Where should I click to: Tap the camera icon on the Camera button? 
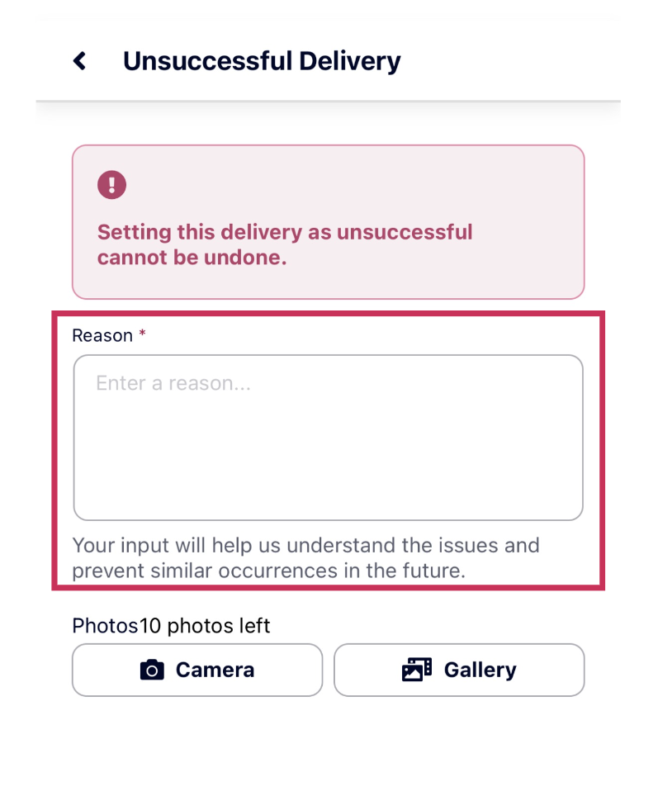point(152,670)
